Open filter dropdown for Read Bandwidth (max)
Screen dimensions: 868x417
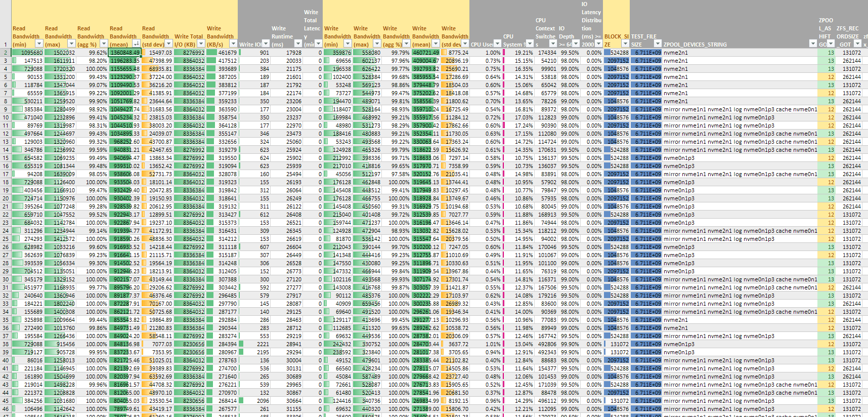[x=71, y=44]
